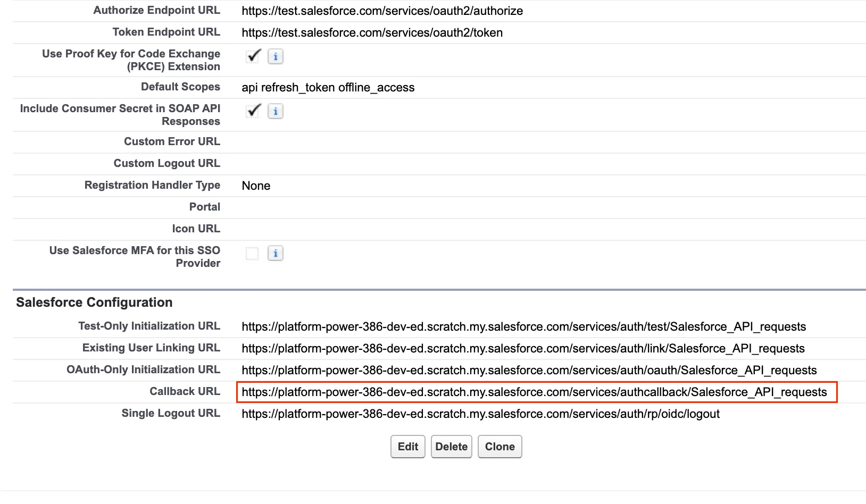Image resolution: width=866 pixels, height=504 pixels.
Task: Click the OAuth-Only Initialization URL value
Action: coord(529,371)
